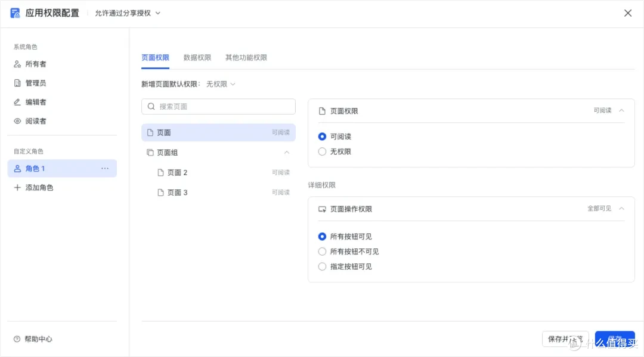Screen dimensions: 644x357
Task: Close the permission config dialog
Action: 628,13
